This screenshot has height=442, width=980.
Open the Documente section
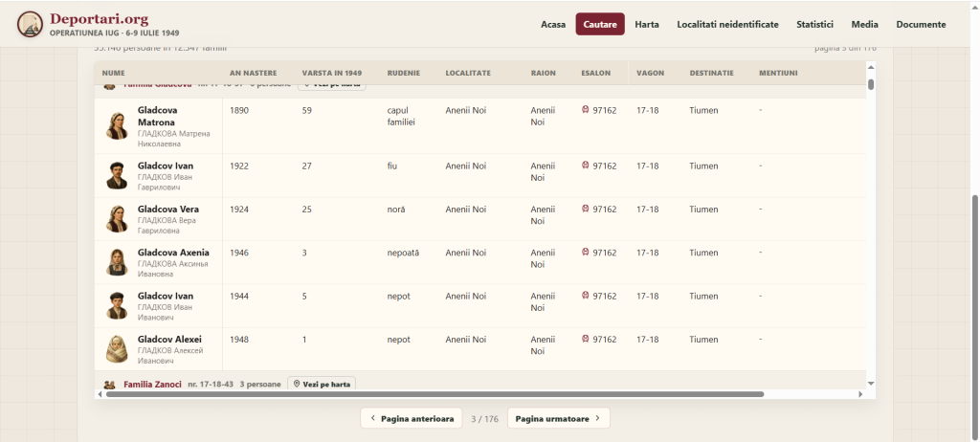[x=921, y=24]
